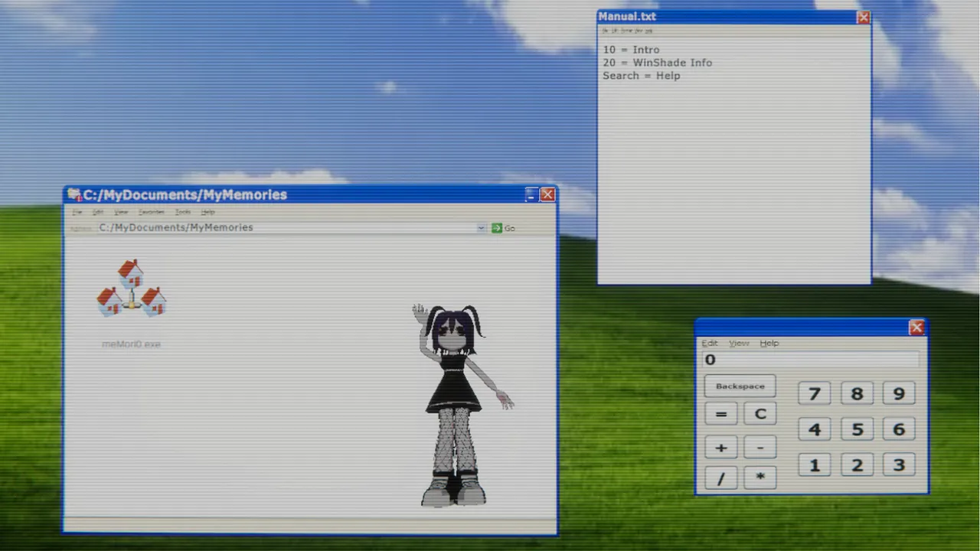The width and height of the screenshot is (980, 551).
Task: Click the calculator display showing 0
Action: tap(811, 360)
